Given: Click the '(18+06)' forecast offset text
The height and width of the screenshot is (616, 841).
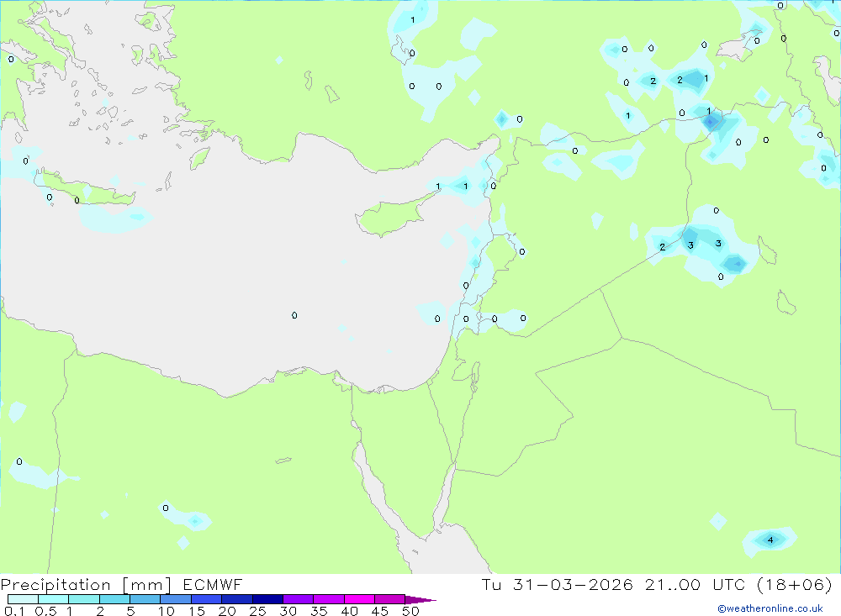Looking at the screenshot, I should 795,584.
